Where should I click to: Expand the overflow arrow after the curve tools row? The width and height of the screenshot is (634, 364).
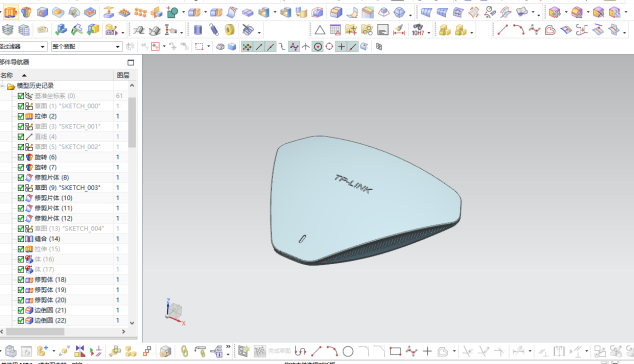pyautogui.click(x=625, y=32)
